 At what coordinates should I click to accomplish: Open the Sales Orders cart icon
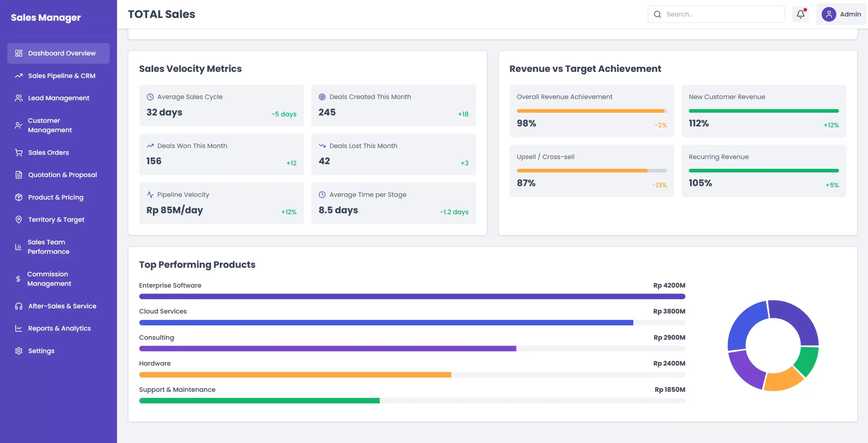click(x=19, y=152)
